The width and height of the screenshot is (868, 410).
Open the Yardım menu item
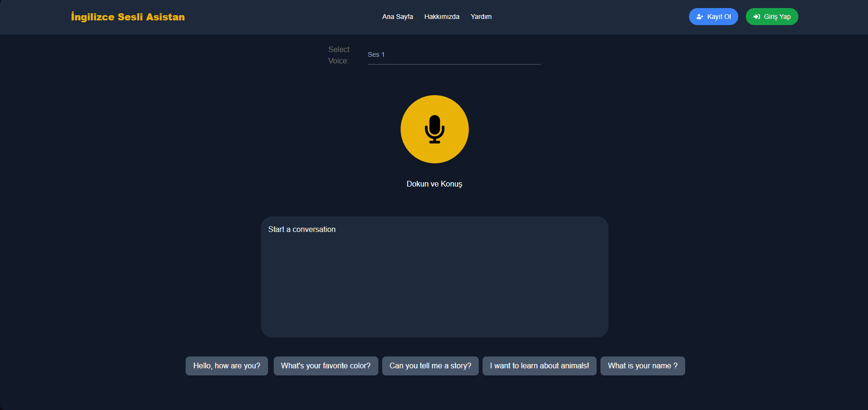click(481, 17)
